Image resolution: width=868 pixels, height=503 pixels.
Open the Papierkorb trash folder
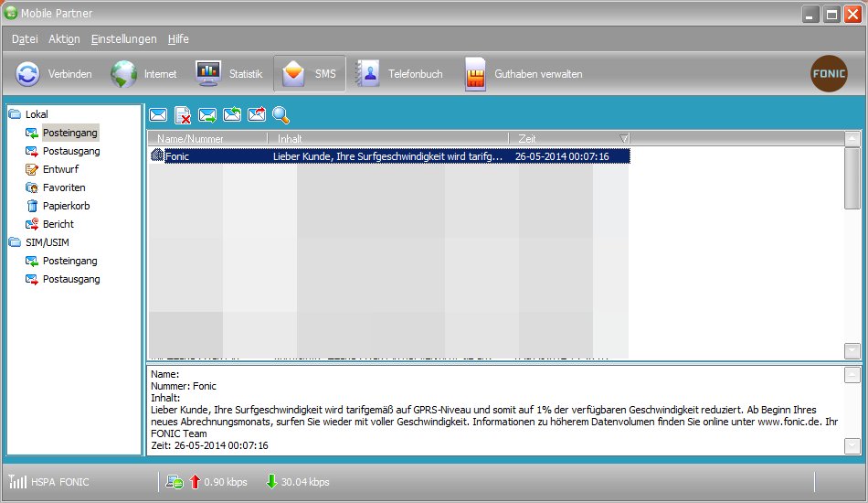click(x=67, y=206)
